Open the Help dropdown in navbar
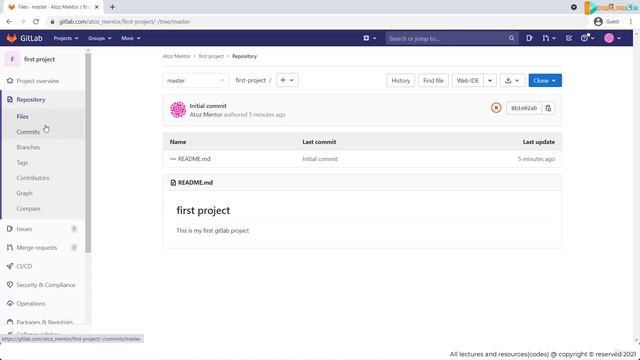Screen dimensions: 640x360 click(587, 38)
